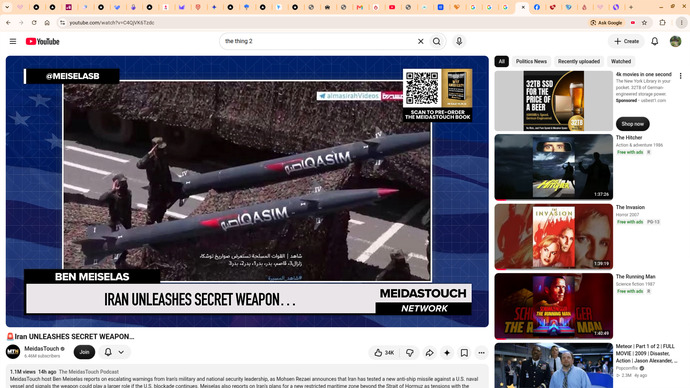690x388 pixels.
Task: Open The Running Man thumbnail
Action: [x=554, y=306]
